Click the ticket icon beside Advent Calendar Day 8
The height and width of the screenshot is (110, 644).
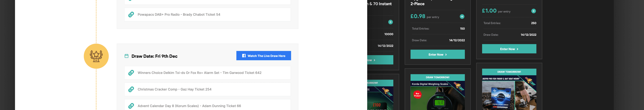point(131,106)
